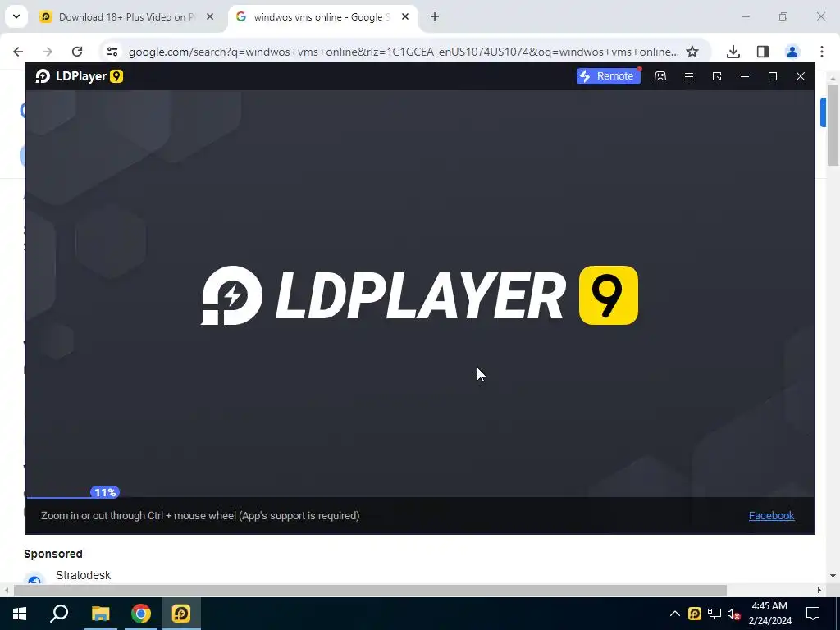
Task: Click the LDPlayer 9 title logo
Action: click(x=80, y=76)
